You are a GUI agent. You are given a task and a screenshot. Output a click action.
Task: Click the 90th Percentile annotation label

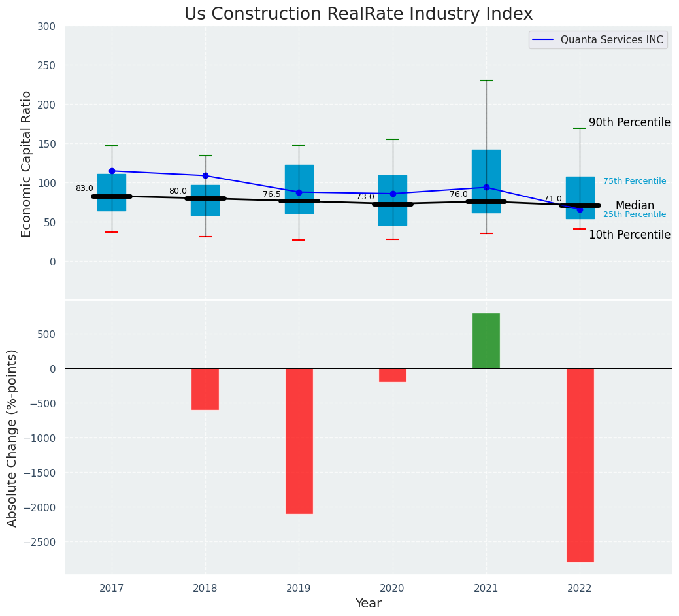coord(629,122)
